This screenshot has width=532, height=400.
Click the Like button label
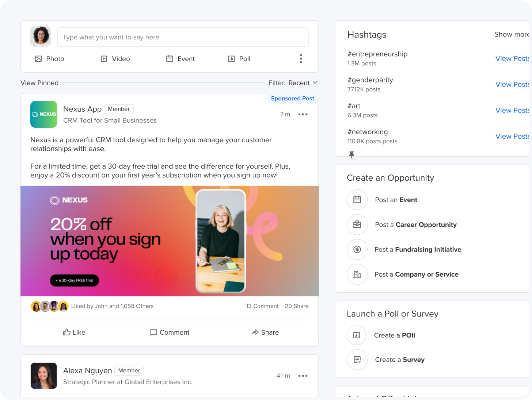tap(79, 332)
